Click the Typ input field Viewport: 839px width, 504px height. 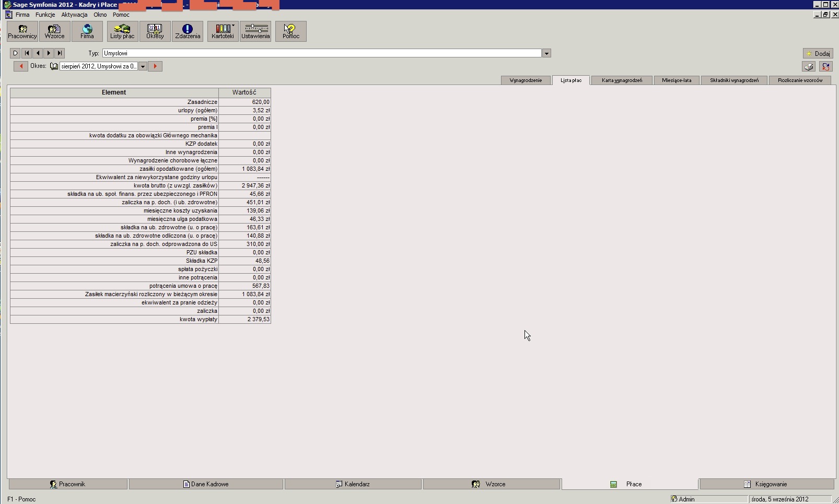coord(321,53)
